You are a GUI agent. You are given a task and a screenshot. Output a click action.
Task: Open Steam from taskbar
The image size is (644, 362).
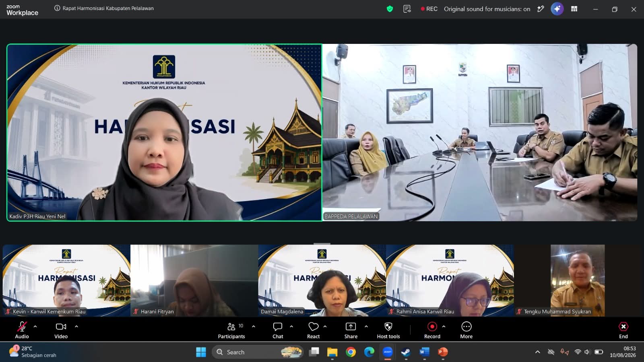point(406,352)
